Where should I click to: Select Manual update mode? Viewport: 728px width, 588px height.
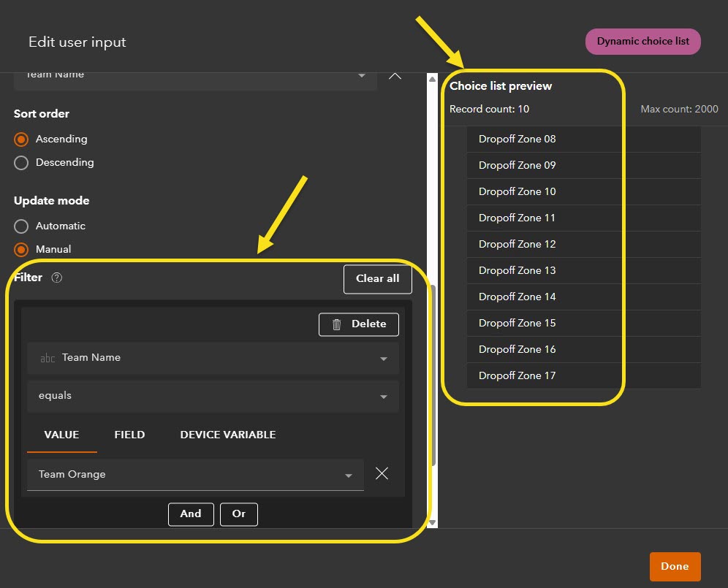[22, 249]
